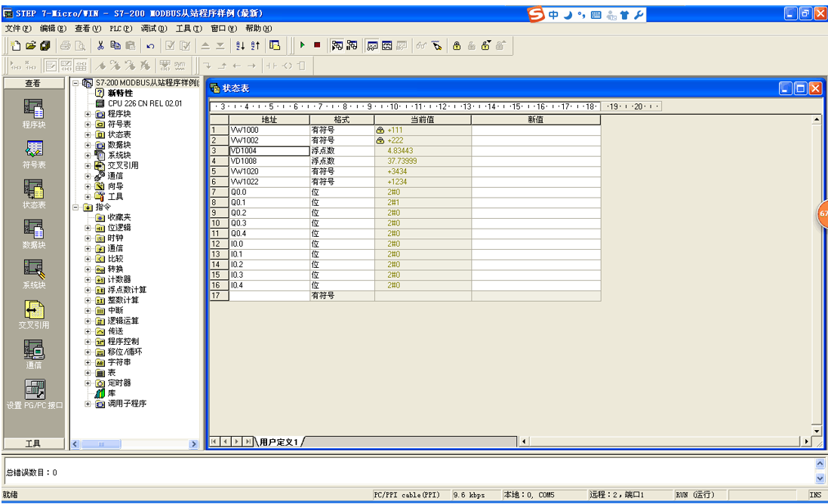828x504 pixels.
Task: Click the status chart horizontal scroll right arrow
Action: tap(806, 441)
